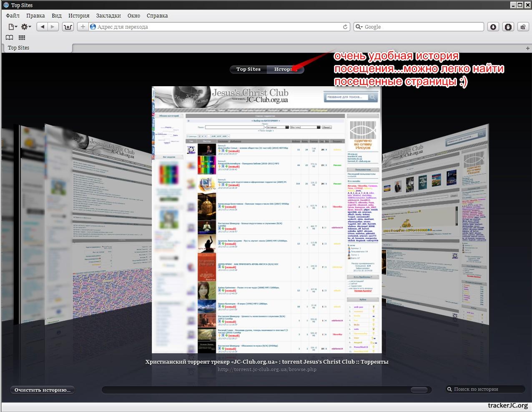Open the gear settings dropdown menu
Screen dimensions: 532x412
26,27
